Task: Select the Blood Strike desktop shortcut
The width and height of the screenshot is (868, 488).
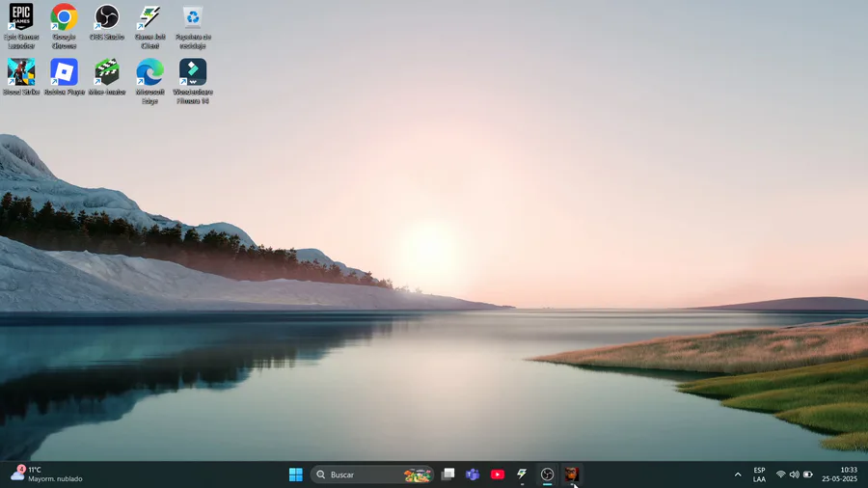Action: [21, 77]
